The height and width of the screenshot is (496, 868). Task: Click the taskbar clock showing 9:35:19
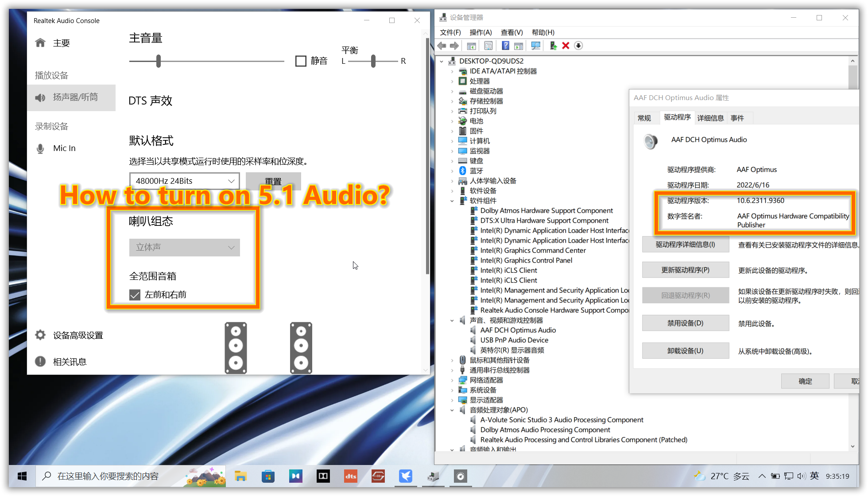click(x=837, y=476)
